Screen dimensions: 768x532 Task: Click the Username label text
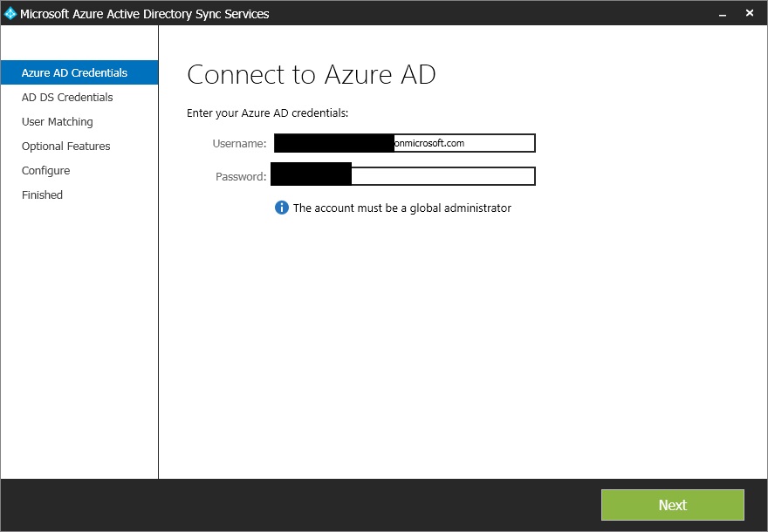tap(239, 144)
